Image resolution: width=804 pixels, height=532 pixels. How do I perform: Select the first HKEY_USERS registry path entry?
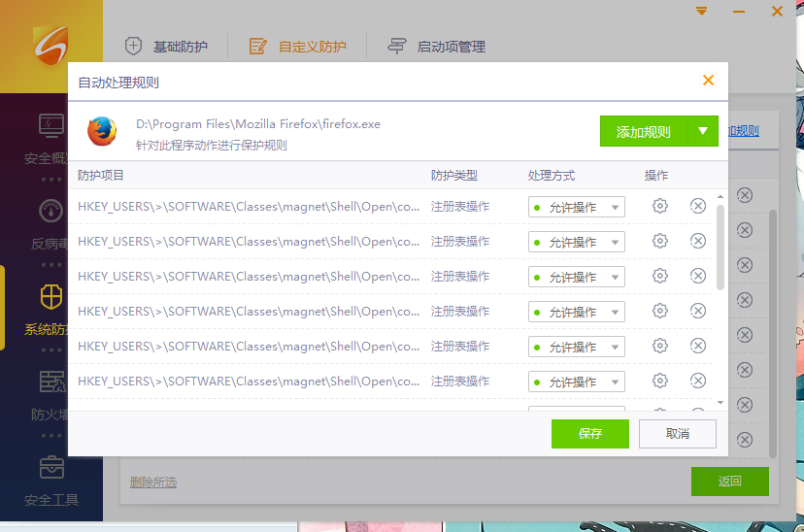[x=249, y=207]
